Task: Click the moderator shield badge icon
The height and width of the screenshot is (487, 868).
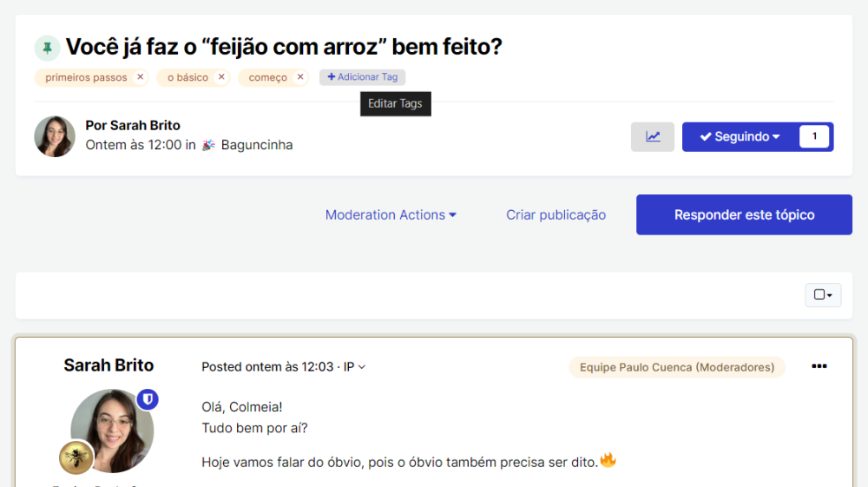Action: [148, 399]
